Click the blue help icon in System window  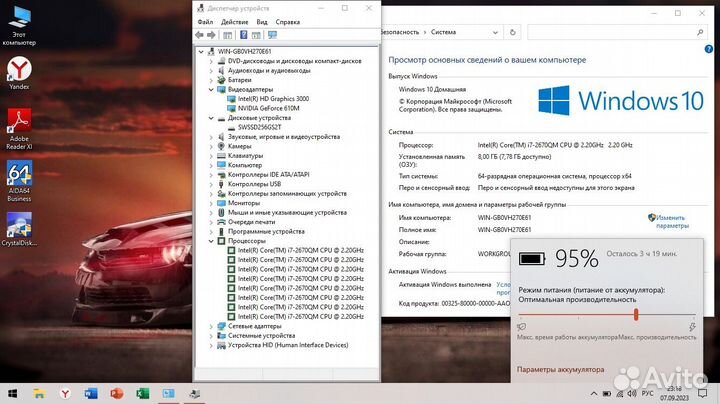click(x=709, y=49)
